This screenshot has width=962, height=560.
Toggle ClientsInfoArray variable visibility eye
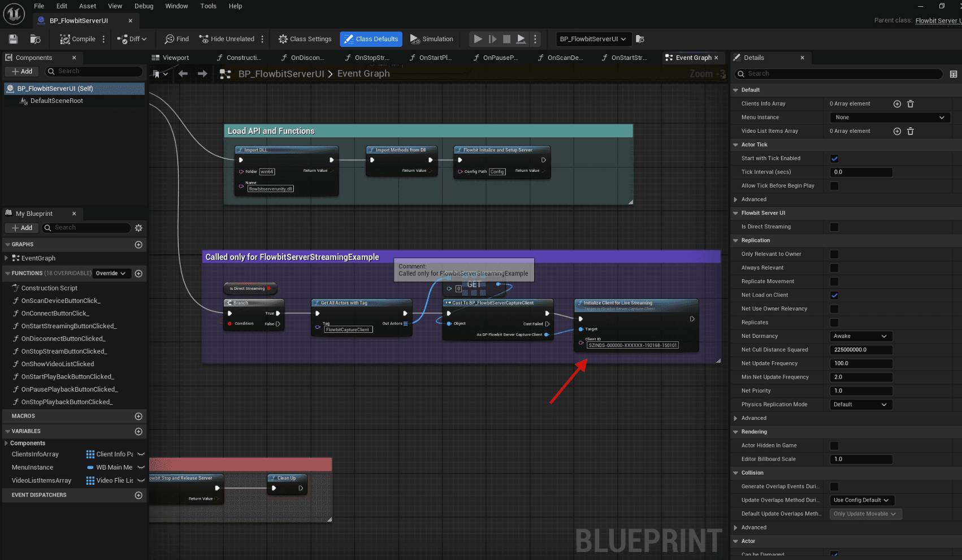141,454
